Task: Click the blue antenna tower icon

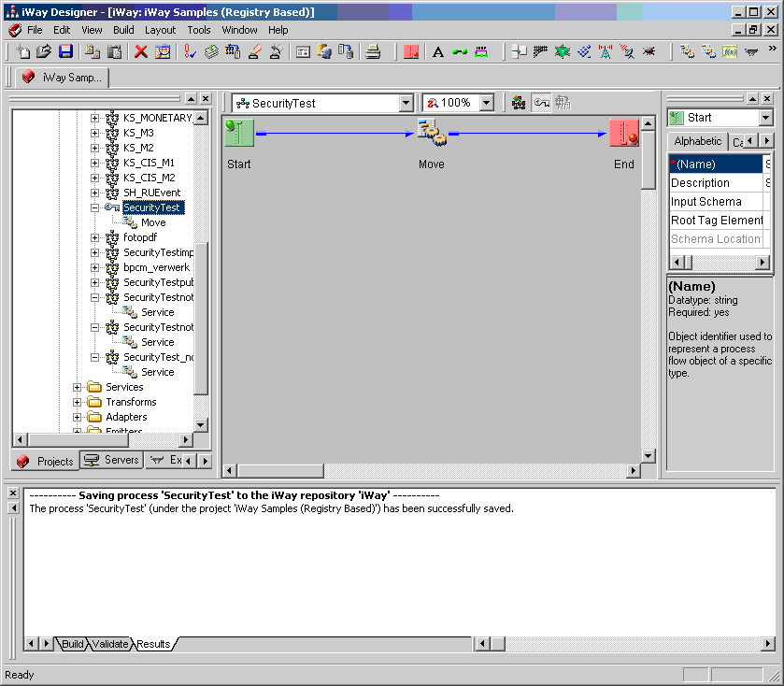Action: click(x=606, y=51)
